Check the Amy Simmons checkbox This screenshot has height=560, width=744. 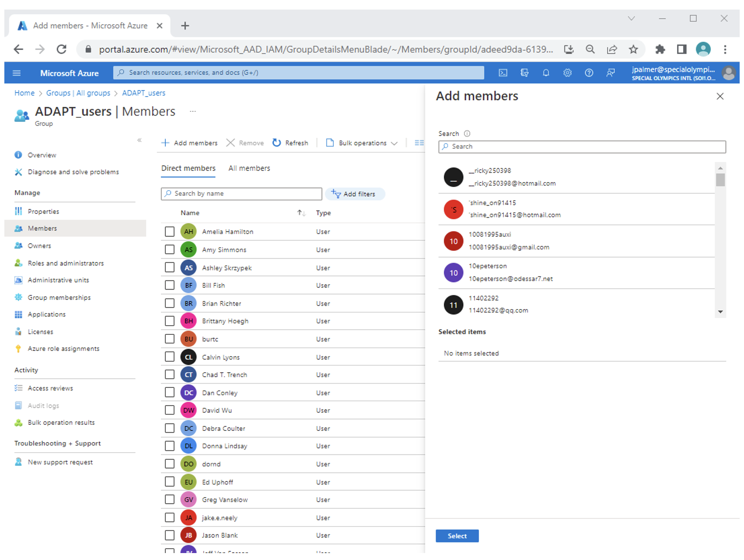click(x=170, y=250)
